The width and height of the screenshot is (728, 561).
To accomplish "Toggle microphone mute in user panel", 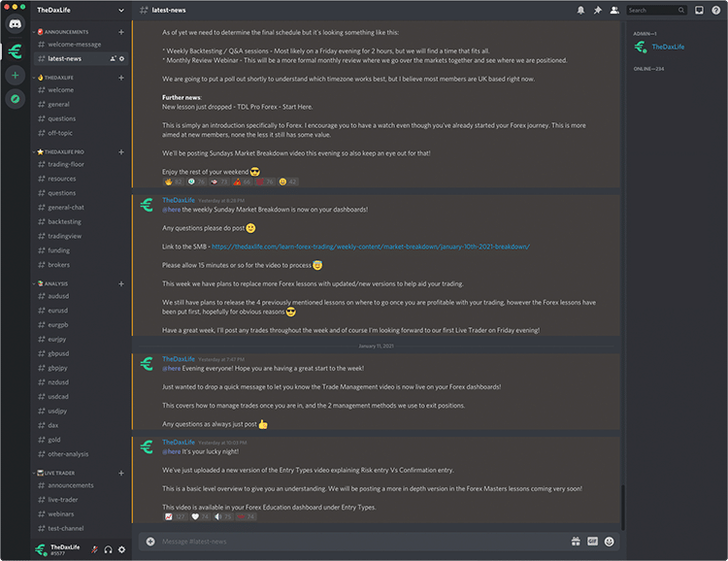I will pyautogui.click(x=95, y=549).
